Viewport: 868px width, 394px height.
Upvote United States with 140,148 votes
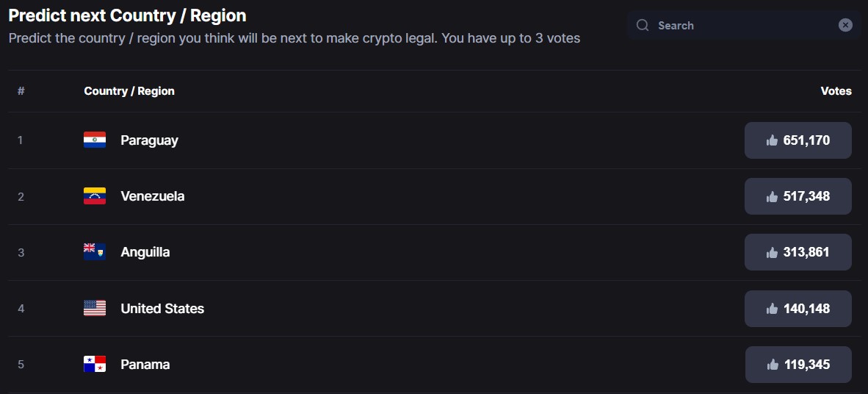click(x=798, y=309)
